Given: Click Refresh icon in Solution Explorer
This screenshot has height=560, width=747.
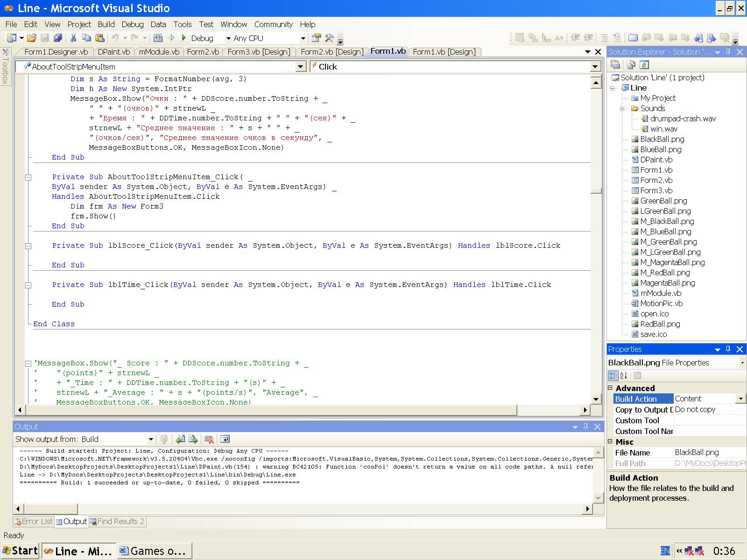Looking at the screenshot, I should tap(644, 65).
